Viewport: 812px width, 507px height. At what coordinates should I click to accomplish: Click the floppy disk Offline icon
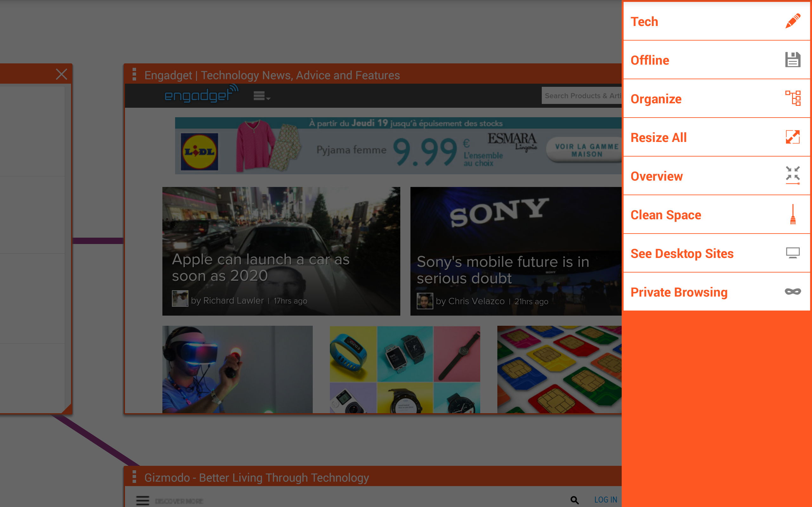(x=793, y=60)
